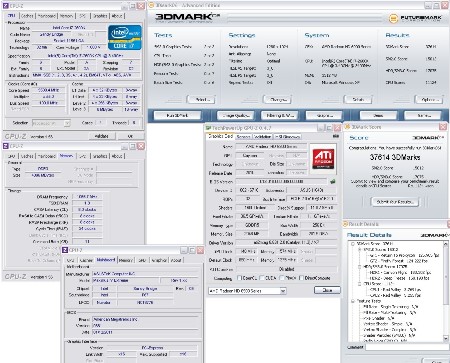Switch to the Sensors tab in GPU-Z
The width and height of the screenshot is (450, 363).
point(243,137)
